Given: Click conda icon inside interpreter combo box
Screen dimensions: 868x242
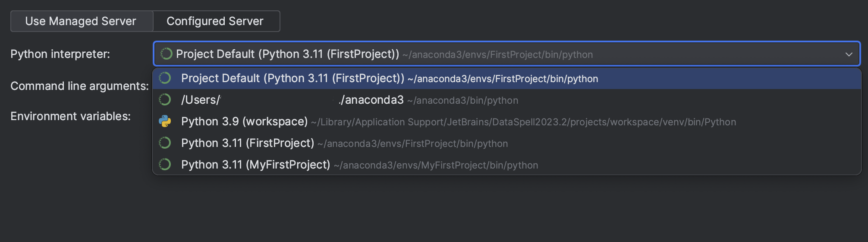Looking at the screenshot, I should (x=166, y=54).
